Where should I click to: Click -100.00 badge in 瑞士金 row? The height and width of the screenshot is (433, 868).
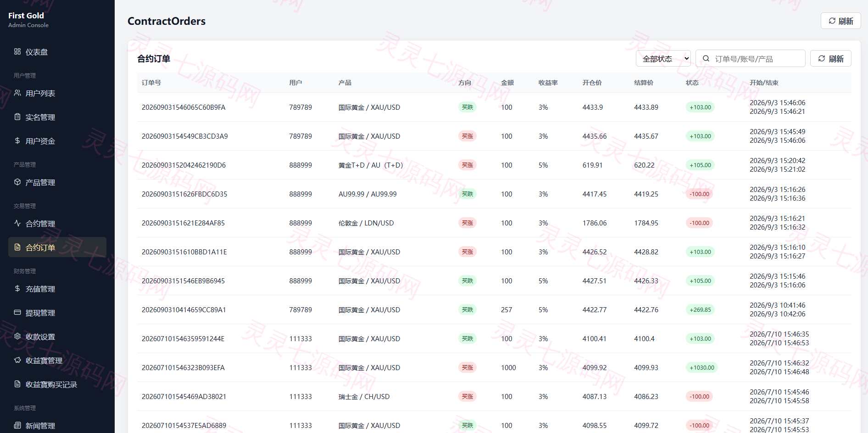coord(699,397)
